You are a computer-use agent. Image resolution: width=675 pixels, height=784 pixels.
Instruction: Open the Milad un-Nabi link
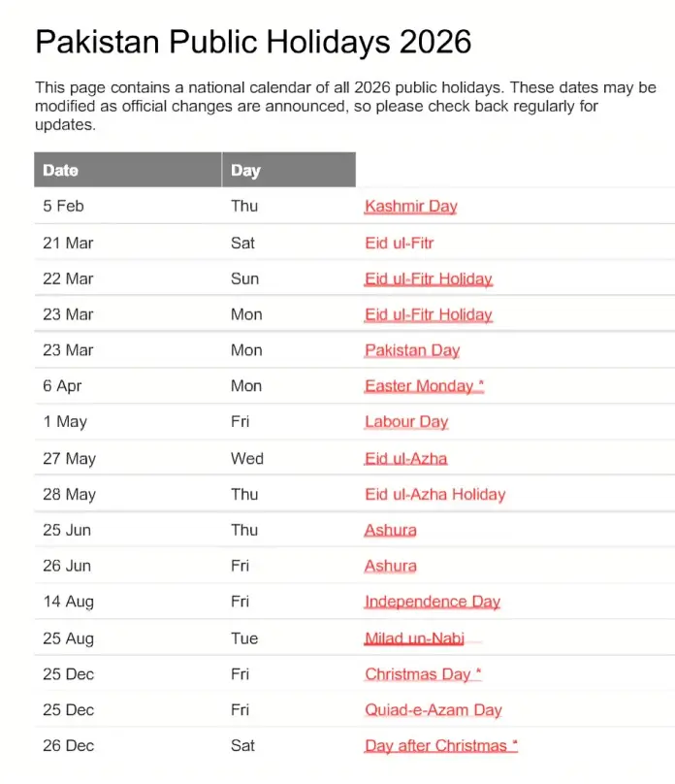coord(414,638)
